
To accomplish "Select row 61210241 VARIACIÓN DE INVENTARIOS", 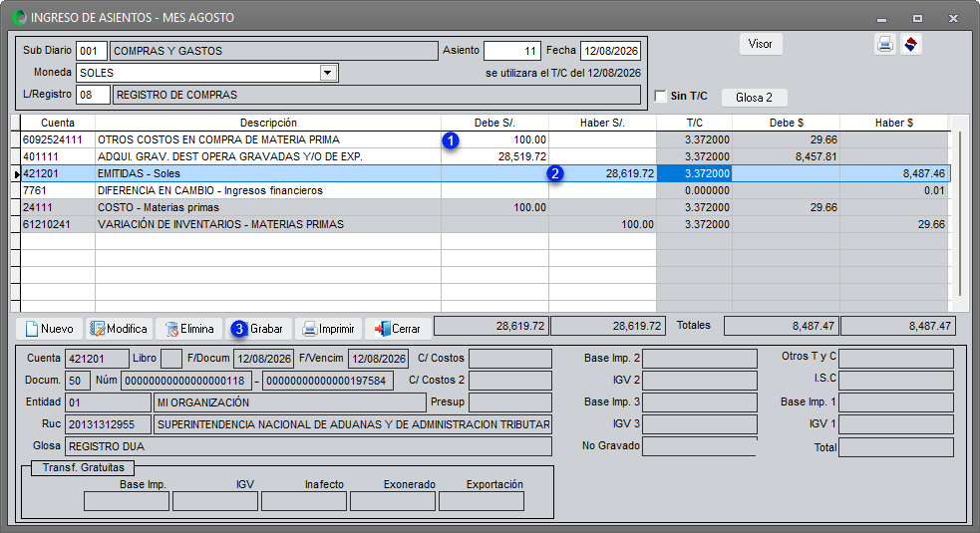I will tap(485, 224).
